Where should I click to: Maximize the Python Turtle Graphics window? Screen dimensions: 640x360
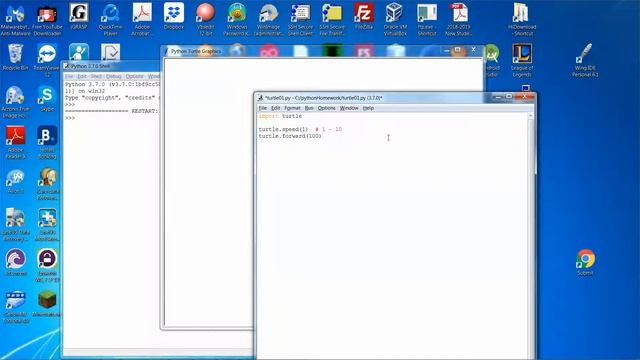(458, 50)
